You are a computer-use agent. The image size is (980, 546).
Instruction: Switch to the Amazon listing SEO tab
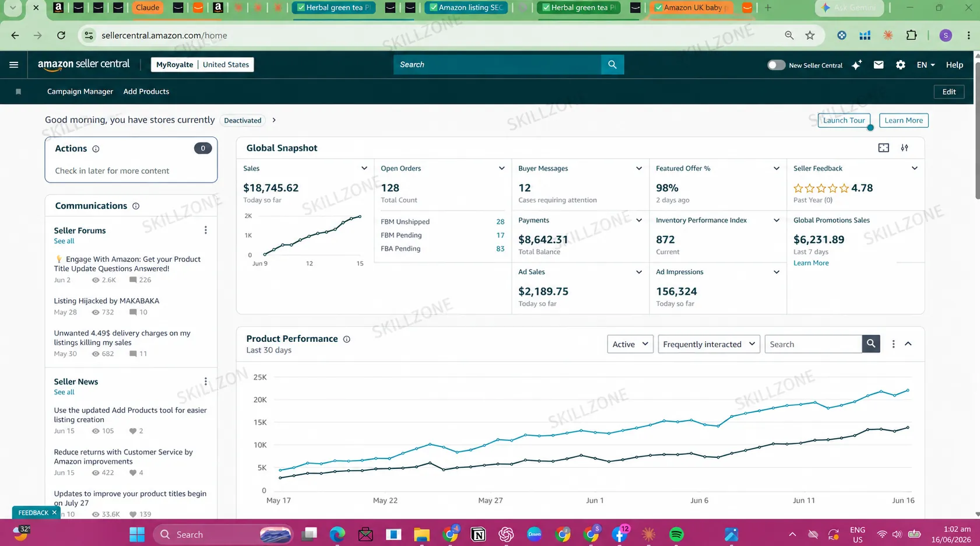pyautogui.click(x=466, y=8)
